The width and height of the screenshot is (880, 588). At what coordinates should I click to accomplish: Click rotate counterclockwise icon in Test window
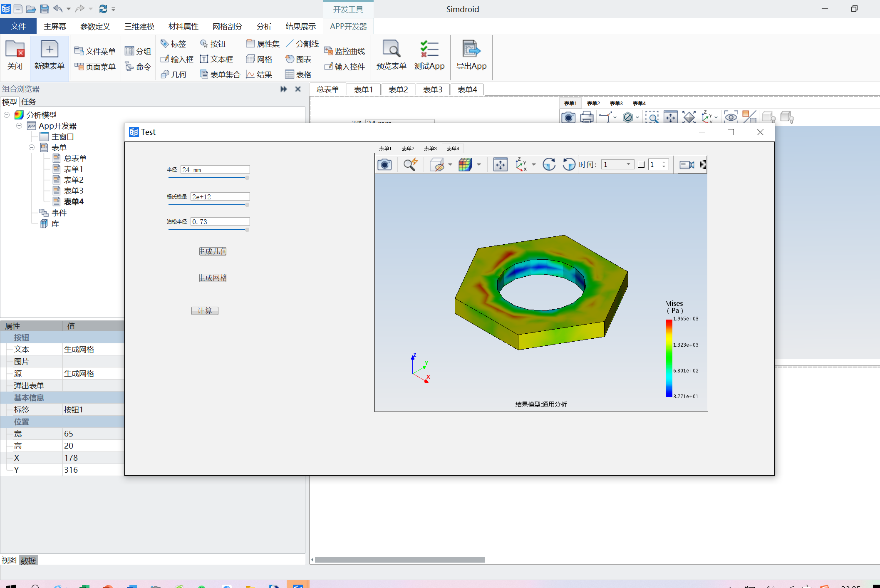[569, 165]
